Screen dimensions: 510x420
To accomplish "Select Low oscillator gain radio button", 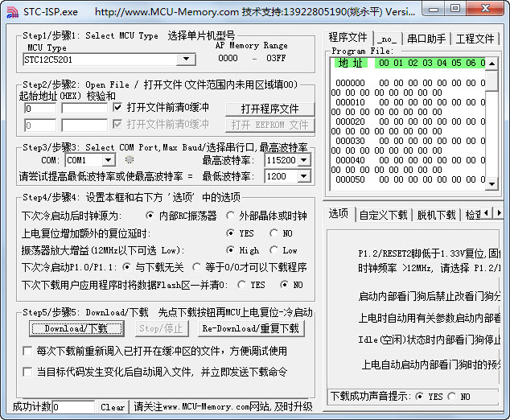I will [274, 250].
